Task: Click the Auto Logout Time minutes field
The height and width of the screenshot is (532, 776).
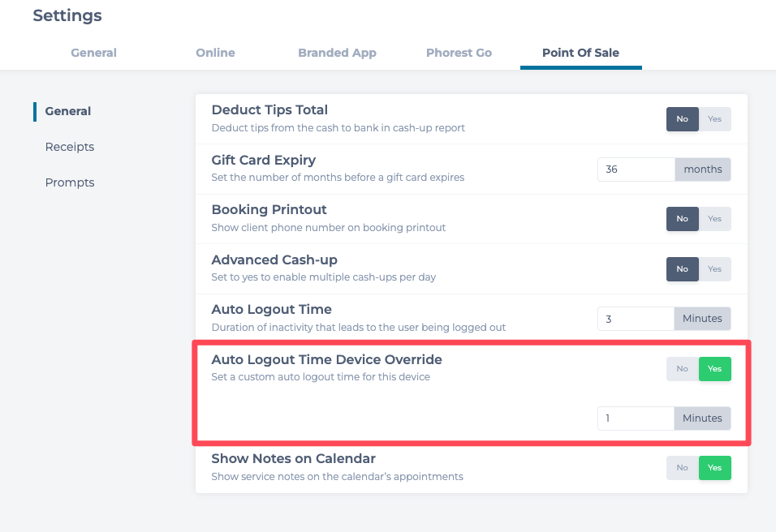Action: [636, 319]
